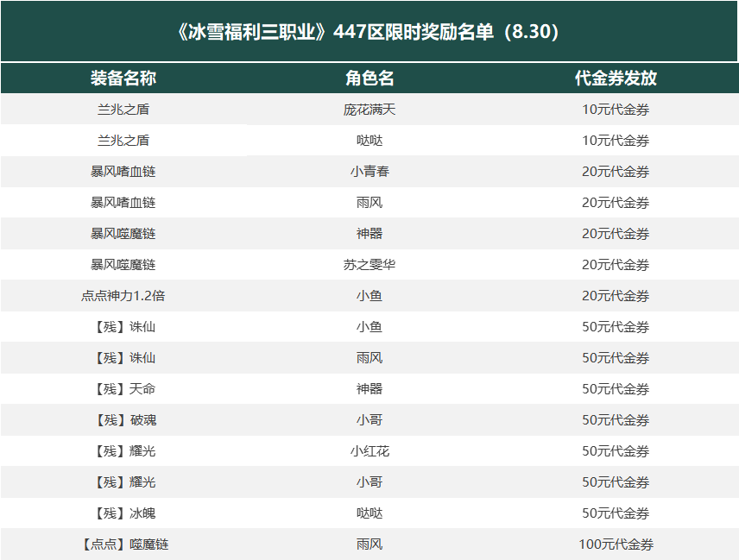Click 50元代金券 in the 小红花 row
739x560 pixels.
pyautogui.click(x=616, y=451)
